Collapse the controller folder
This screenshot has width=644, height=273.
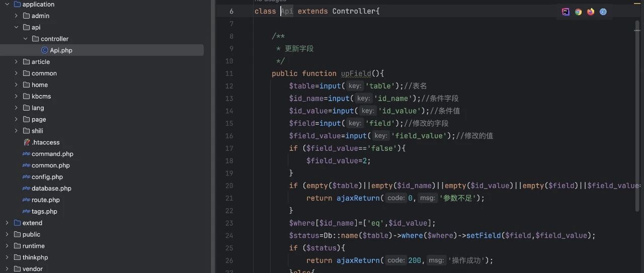25,39
